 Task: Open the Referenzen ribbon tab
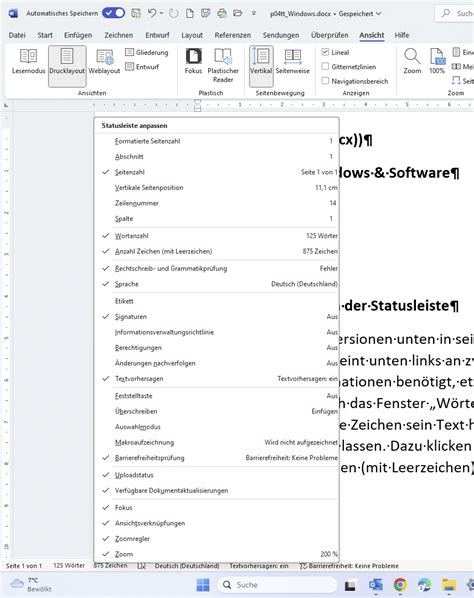pos(233,35)
